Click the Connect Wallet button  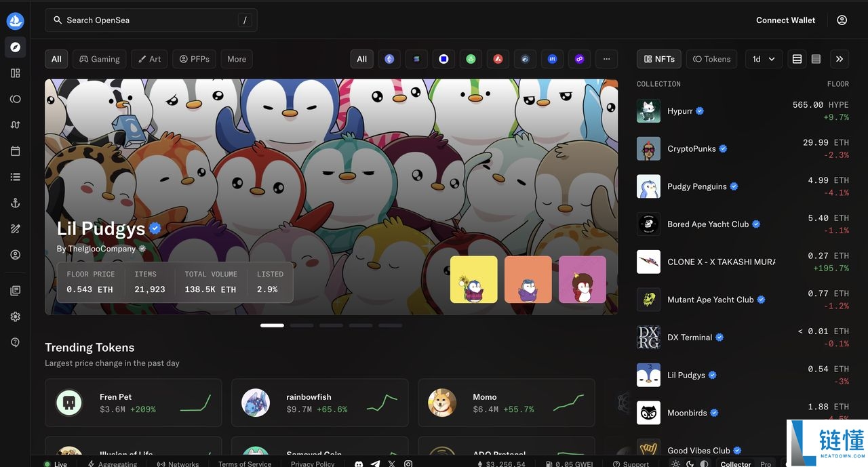(x=786, y=20)
